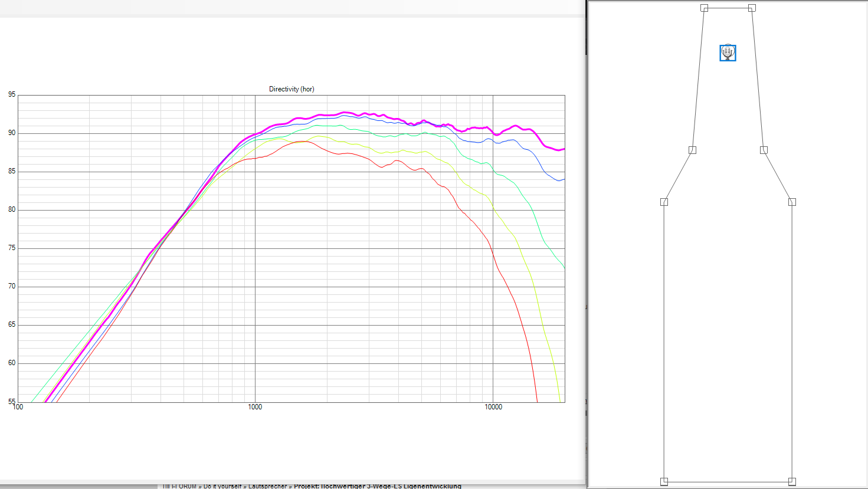Click the 1000 Hz frequency axis label

255,407
